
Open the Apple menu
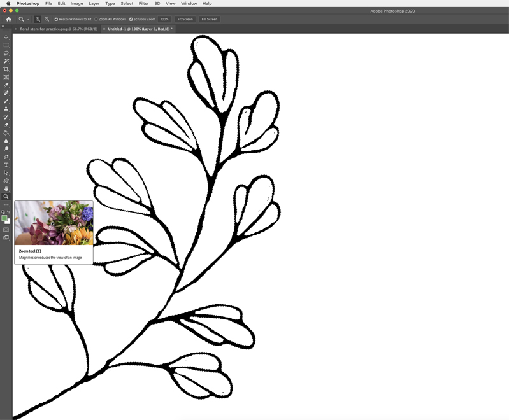[8, 3]
